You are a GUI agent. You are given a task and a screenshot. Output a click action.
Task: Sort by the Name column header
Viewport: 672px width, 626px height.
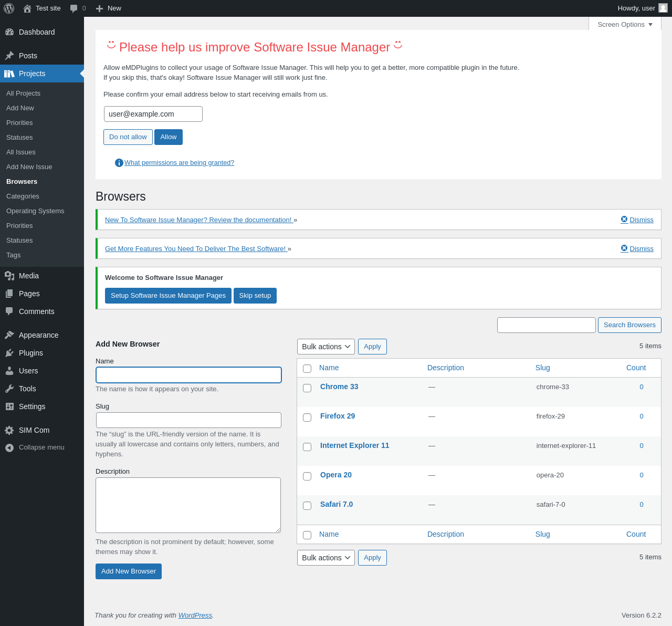[x=329, y=368]
